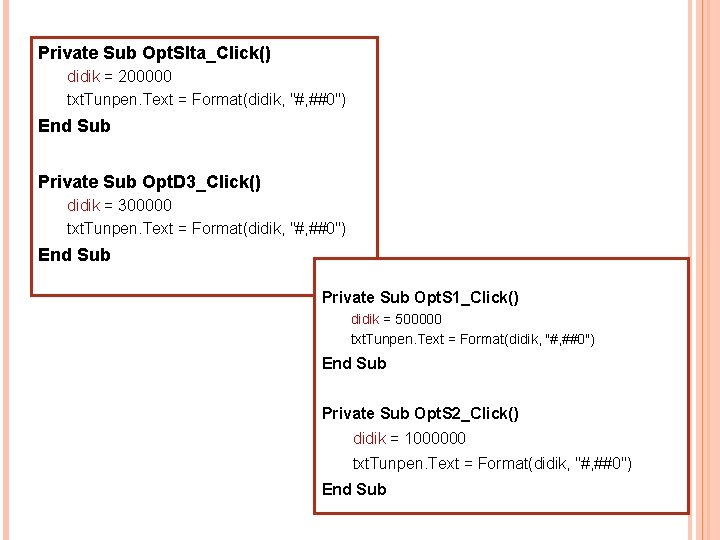The image size is (720, 540).
Task: Click the "Private Sub Opt.S1_Click()" header line
Action: tap(420, 297)
